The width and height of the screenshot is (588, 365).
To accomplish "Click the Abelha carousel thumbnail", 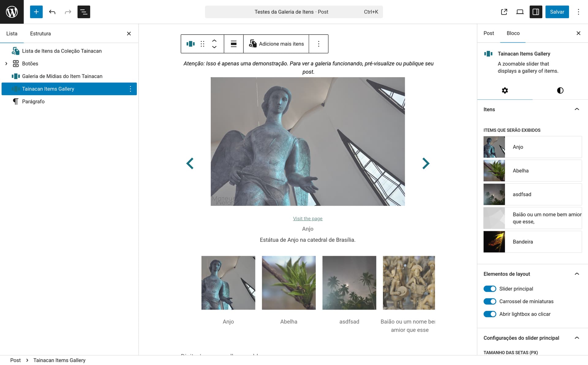I will [288, 283].
